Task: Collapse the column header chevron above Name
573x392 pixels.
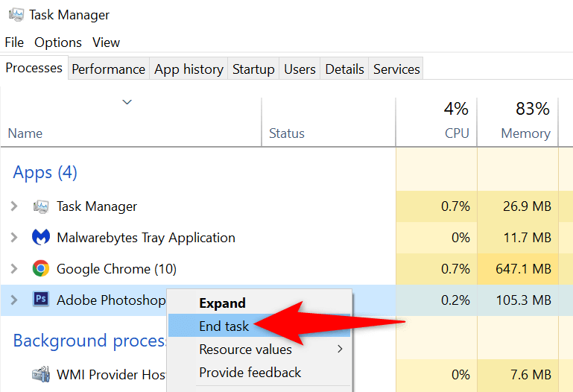Action: click(127, 102)
